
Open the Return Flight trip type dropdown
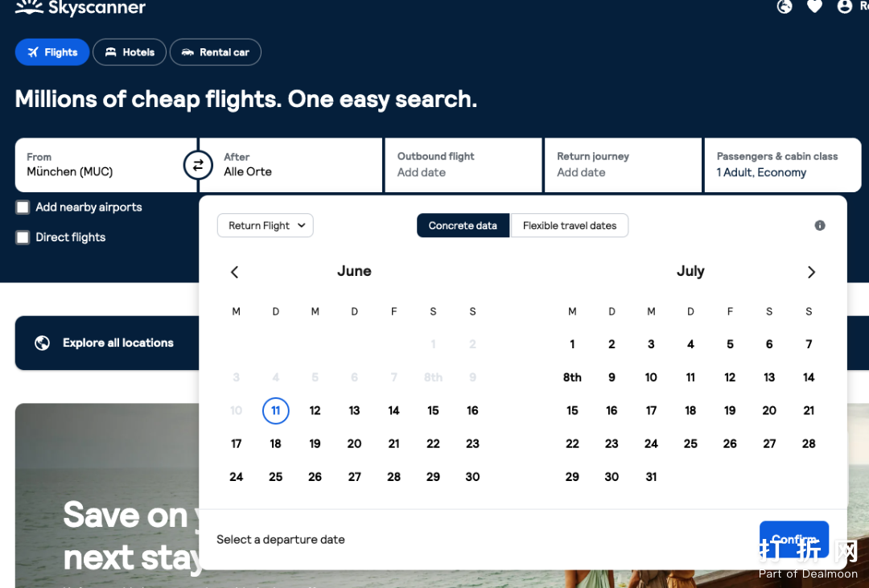(x=265, y=226)
